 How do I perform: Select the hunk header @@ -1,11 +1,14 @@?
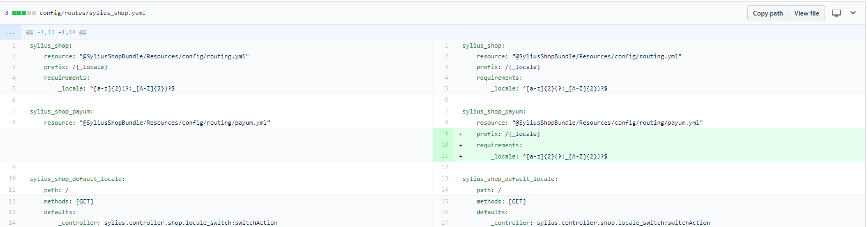tap(56, 32)
